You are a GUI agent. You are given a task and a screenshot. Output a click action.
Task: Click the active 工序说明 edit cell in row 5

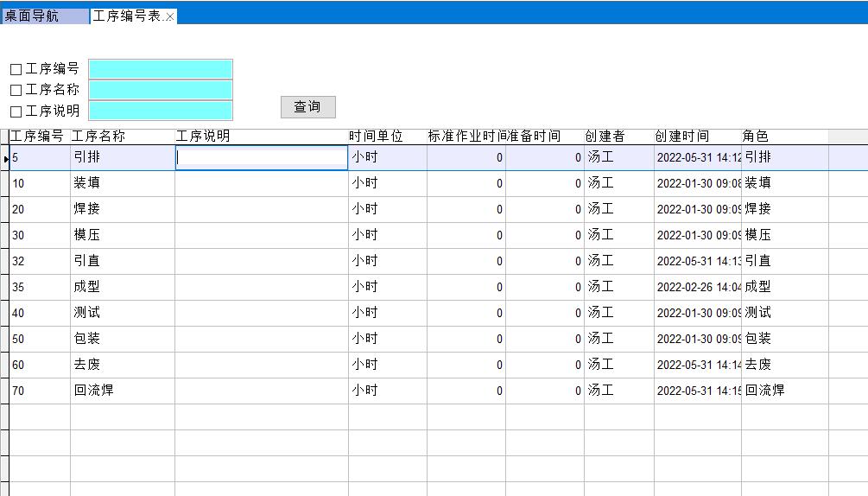(261, 157)
